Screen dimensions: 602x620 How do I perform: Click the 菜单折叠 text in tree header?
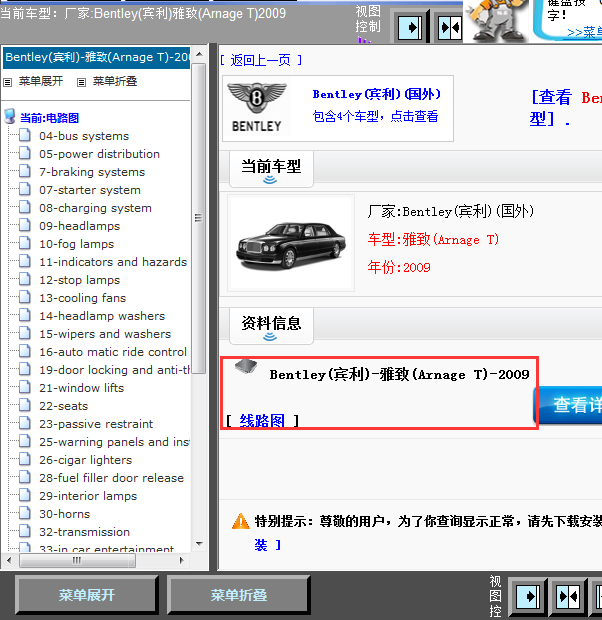tap(115, 81)
